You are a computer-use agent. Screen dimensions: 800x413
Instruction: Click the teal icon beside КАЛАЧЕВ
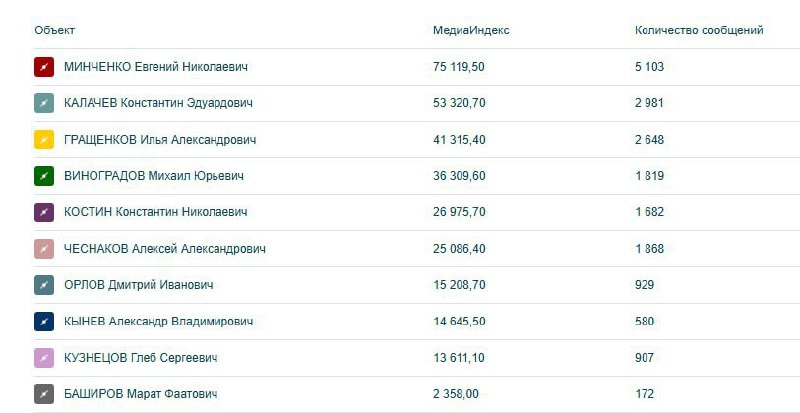(x=44, y=103)
